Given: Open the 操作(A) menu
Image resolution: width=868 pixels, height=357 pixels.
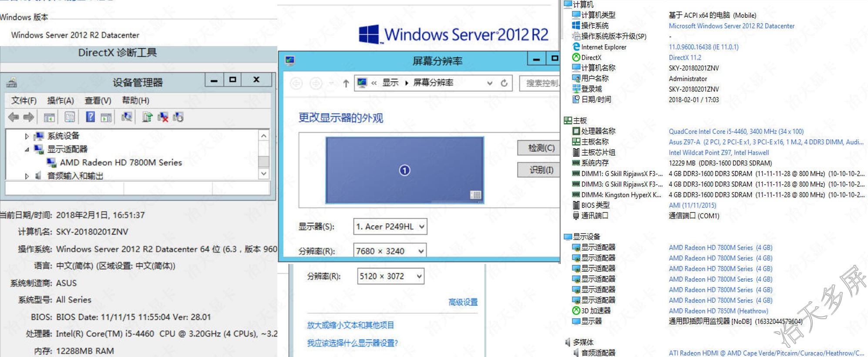Looking at the screenshot, I should pyautogui.click(x=61, y=100).
